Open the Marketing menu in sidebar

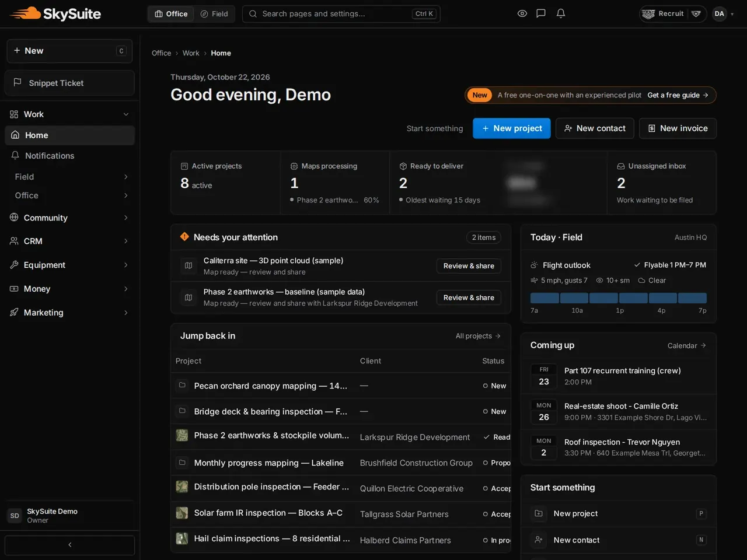pyautogui.click(x=70, y=313)
